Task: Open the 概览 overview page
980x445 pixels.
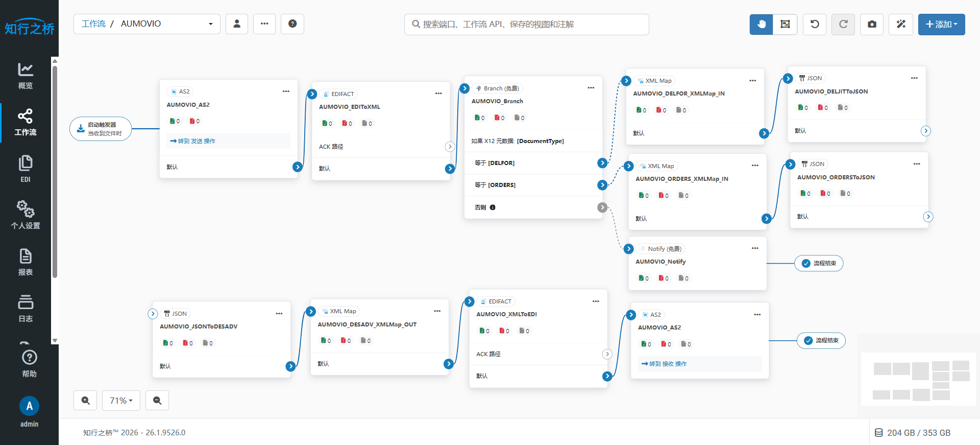Action: (26, 76)
